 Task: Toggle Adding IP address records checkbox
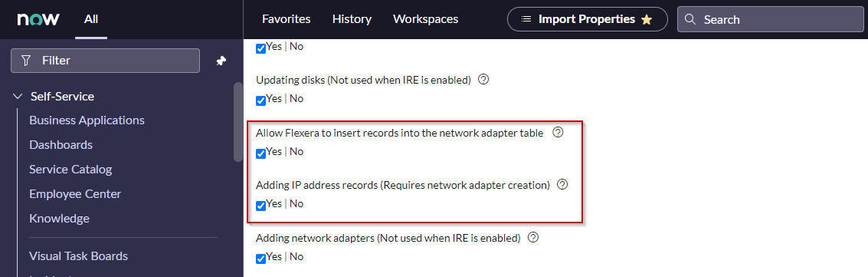coord(260,206)
